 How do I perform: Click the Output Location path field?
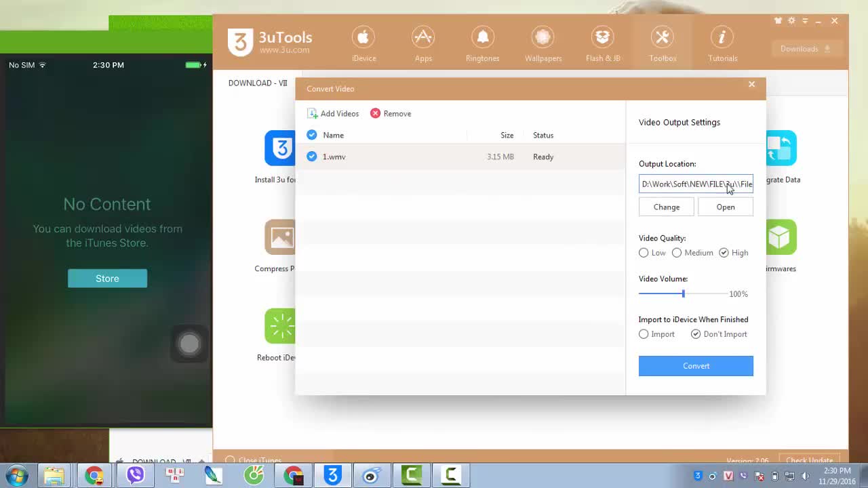pyautogui.click(x=696, y=184)
